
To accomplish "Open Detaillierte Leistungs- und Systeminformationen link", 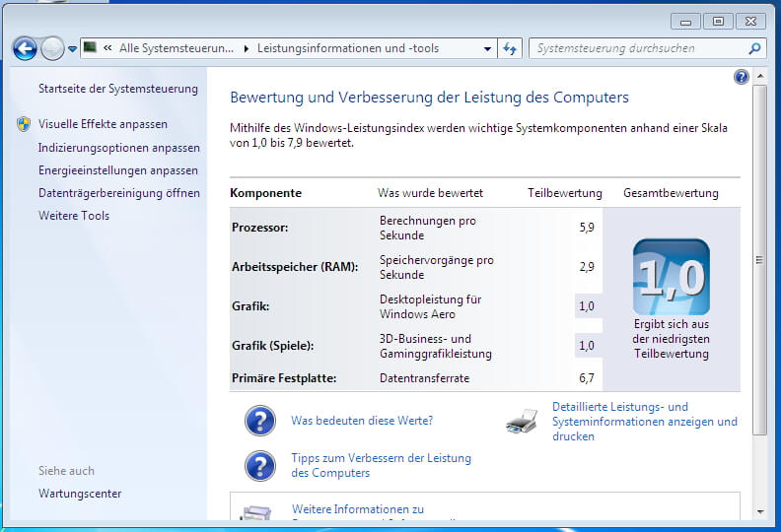I will tap(645, 422).
